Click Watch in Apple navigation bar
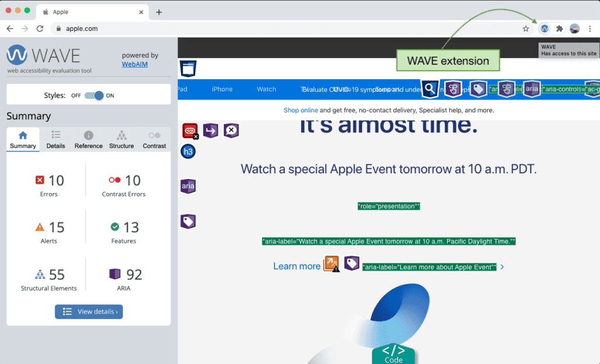This screenshot has height=364, width=600. coord(267,89)
